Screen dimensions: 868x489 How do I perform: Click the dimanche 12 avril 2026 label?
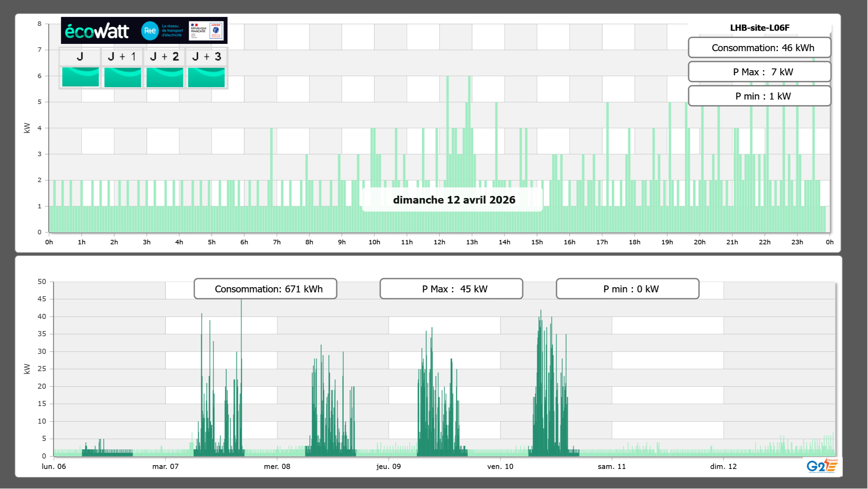pyautogui.click(x=454, y=200)
